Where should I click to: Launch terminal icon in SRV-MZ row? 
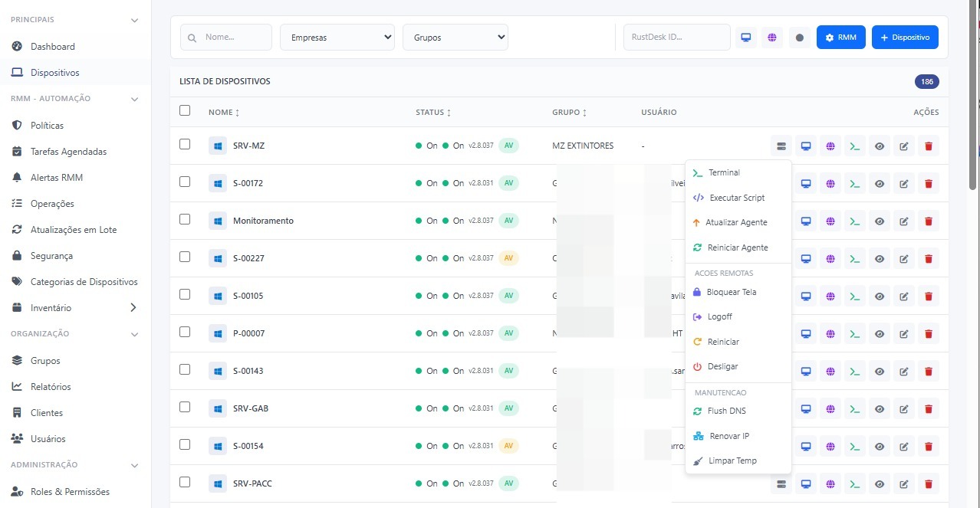854,146
